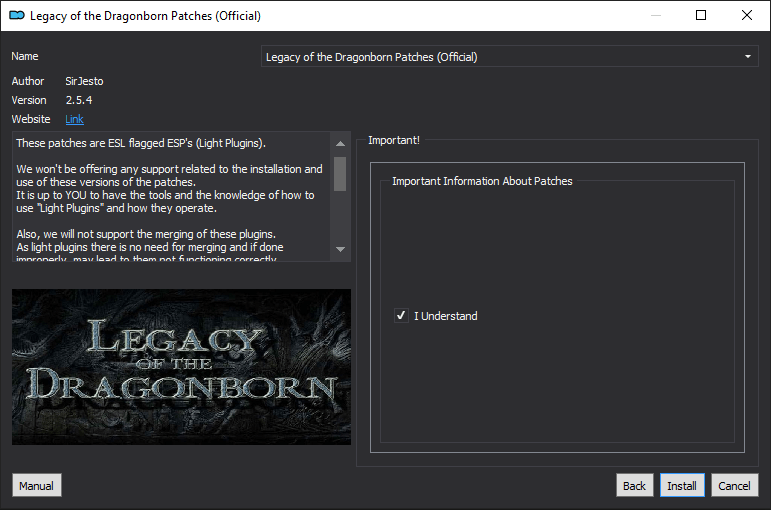Minimize the installer window
The image size is (771, 510).
coord(656,15)
